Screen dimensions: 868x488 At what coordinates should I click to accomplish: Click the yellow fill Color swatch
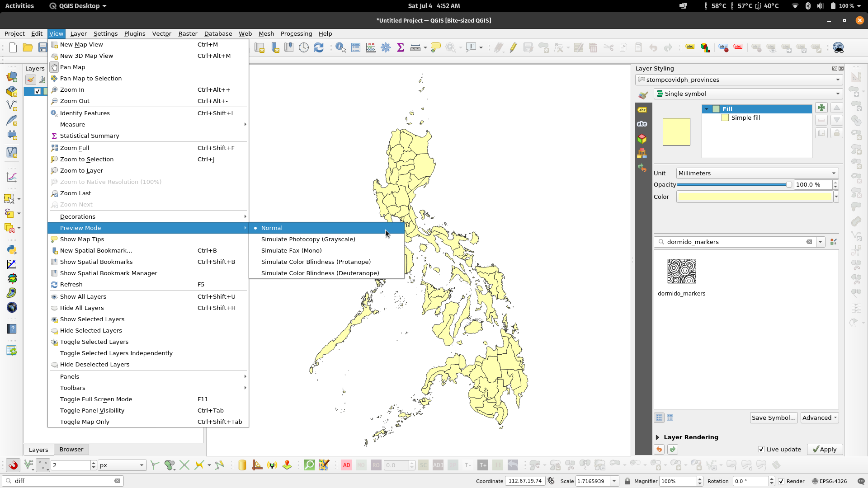coord(755,197)
